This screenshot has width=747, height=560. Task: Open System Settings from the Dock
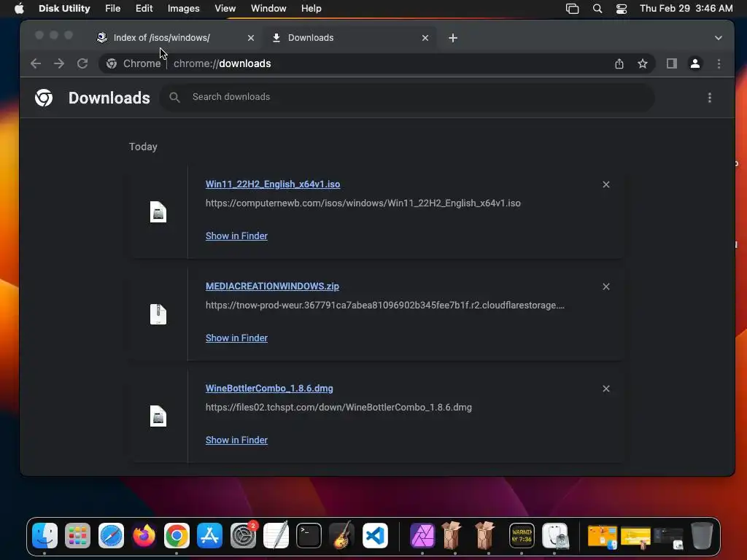243,536
